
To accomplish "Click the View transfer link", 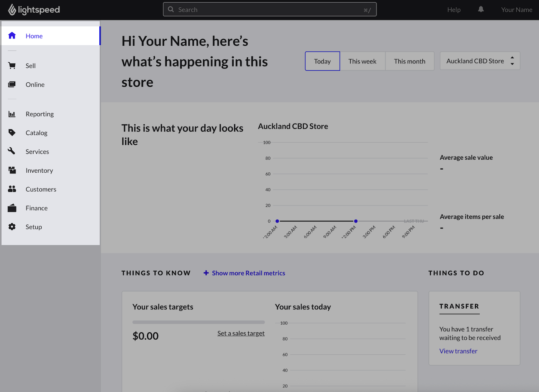I will (458, 350).
